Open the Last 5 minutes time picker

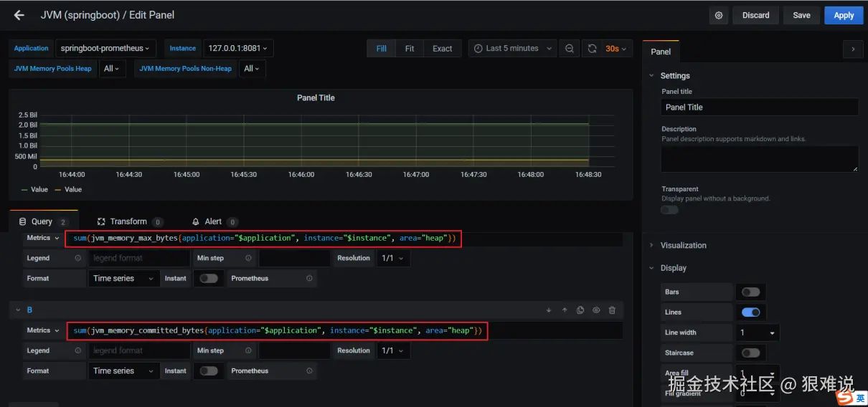pos(513,49)
